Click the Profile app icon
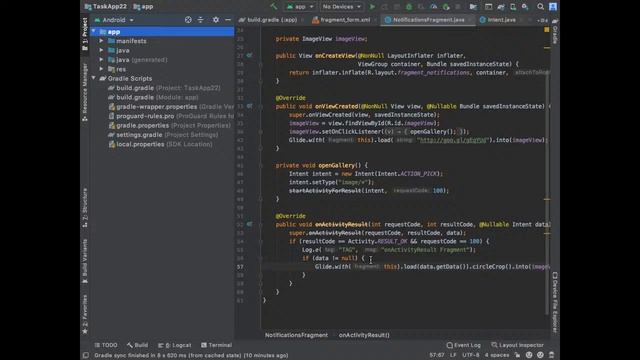Viewport: 640px width, 360px height. (x=433, y=7)
